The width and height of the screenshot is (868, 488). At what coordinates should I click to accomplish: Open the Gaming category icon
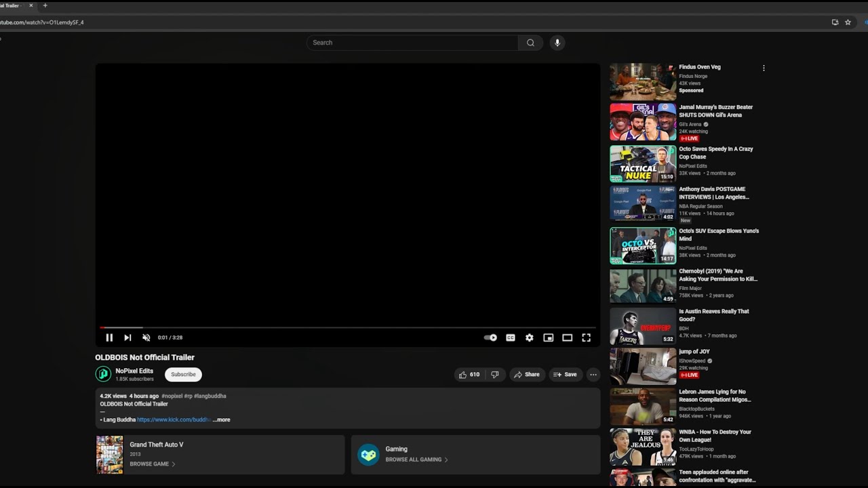click(x=369, y=454)
